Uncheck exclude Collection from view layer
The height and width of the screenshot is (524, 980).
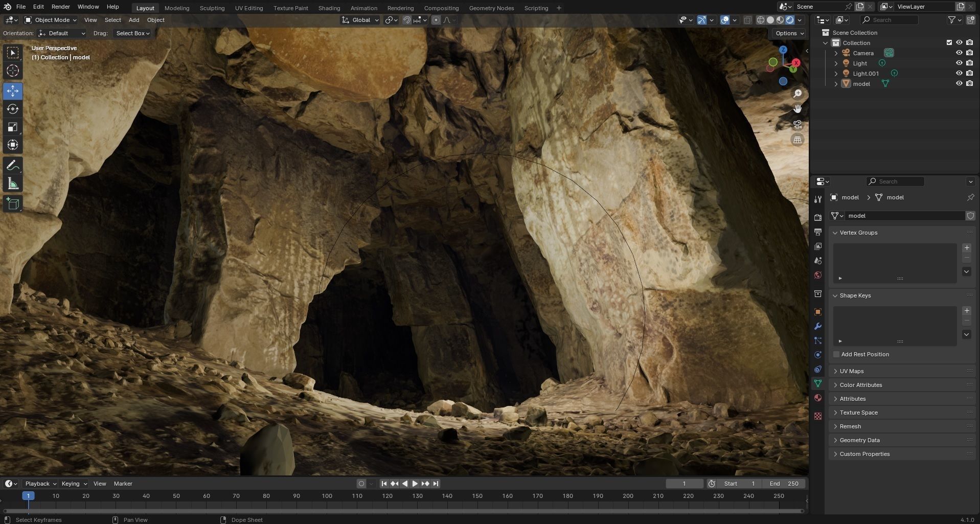[949, 42]
